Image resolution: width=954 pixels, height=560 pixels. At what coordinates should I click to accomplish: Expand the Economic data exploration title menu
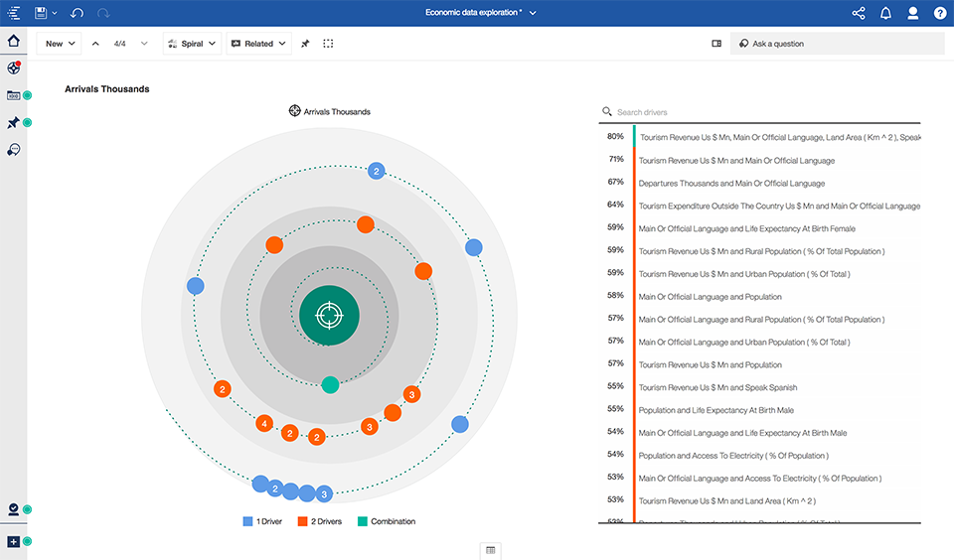533,13
